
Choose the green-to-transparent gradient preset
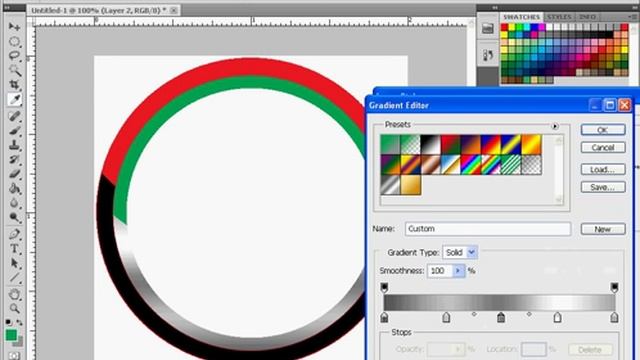click(411, 144)
